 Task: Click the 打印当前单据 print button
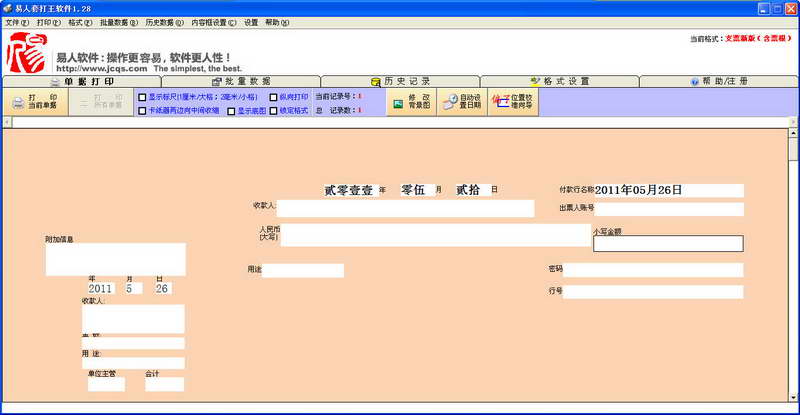pos(35,102)
